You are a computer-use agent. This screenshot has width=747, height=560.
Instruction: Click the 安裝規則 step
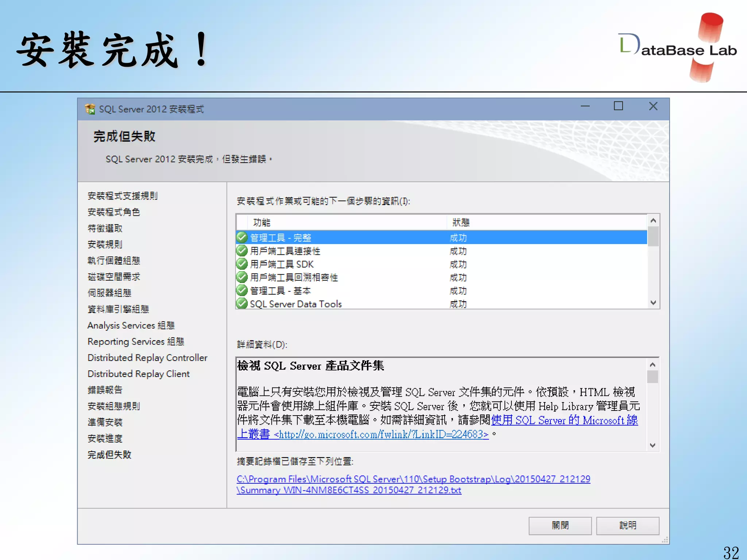(x=105, y=244)
